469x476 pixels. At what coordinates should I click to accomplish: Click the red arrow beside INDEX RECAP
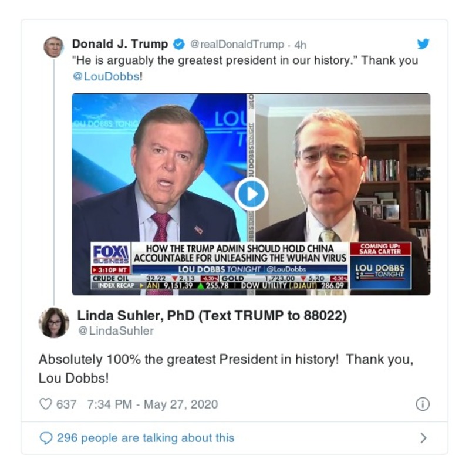point(142,286)
